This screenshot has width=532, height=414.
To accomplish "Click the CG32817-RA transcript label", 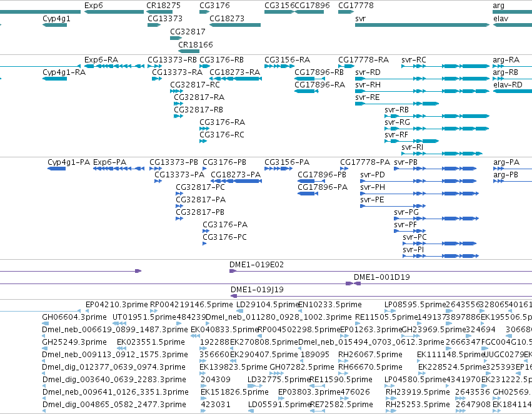I will coord(199,97).
